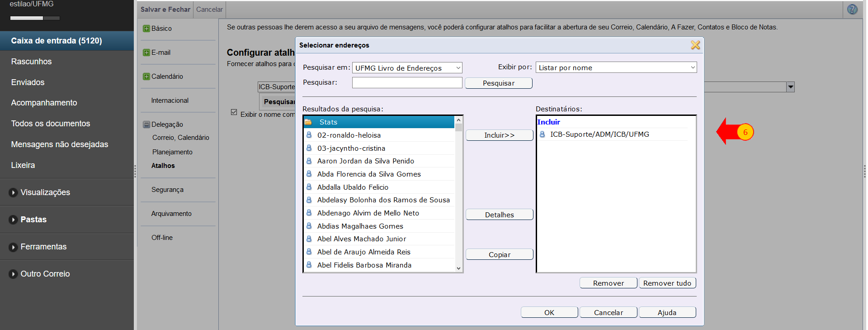The width and height of the screenshot is (868, 330).
Task: Open the Exibir por dropdown
Action: coord(616,67)
